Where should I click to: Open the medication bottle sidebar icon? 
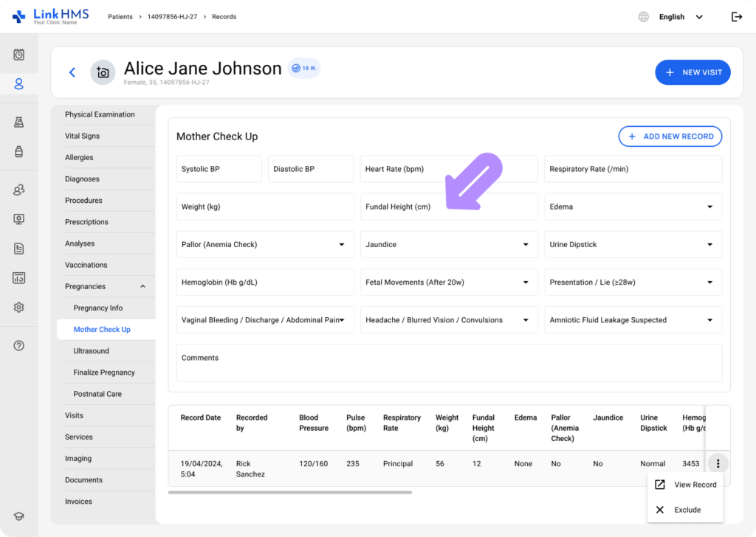(x=18, y=152)
